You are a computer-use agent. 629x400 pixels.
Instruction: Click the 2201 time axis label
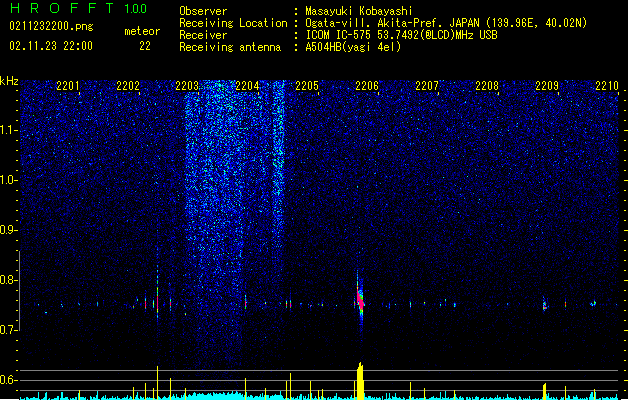pyautogui.click(x=67, y=86)
